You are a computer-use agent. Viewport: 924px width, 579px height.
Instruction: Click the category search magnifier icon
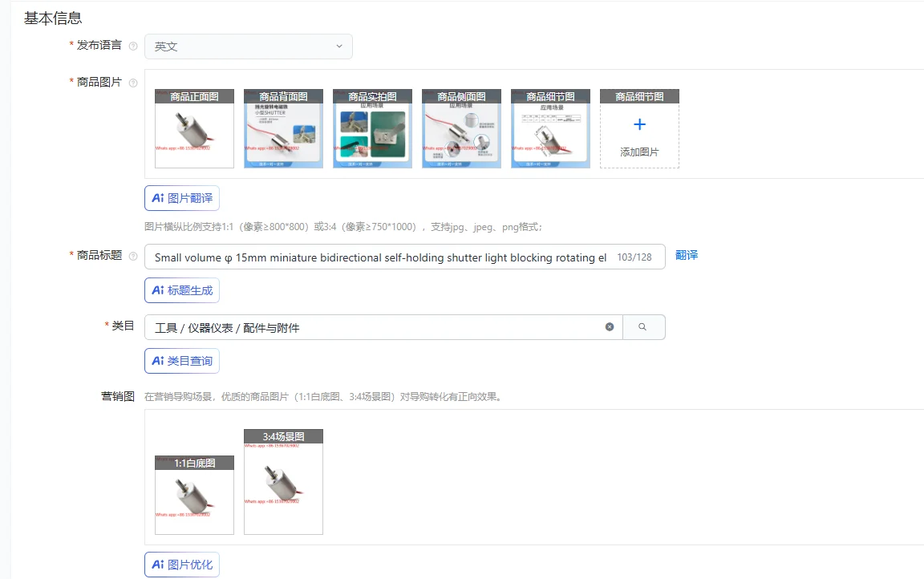(x=643, y=327)
